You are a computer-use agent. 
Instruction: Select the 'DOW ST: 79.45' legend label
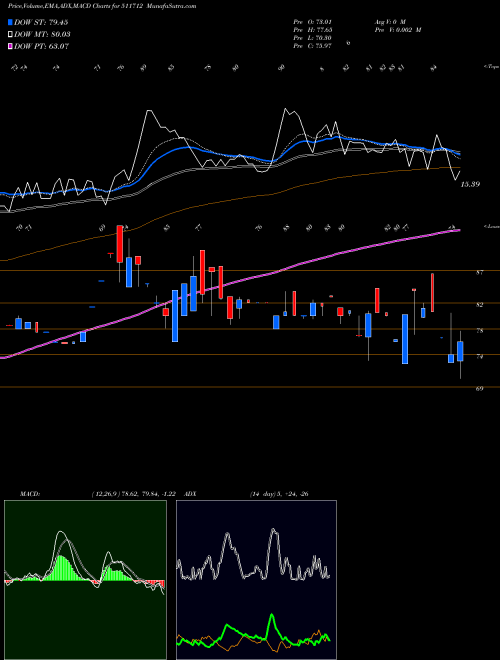[x=41, y=22]
